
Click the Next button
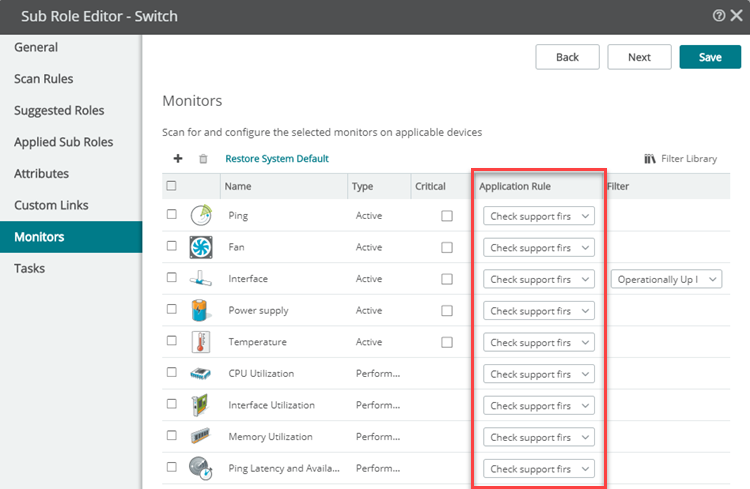pos(640,57)
